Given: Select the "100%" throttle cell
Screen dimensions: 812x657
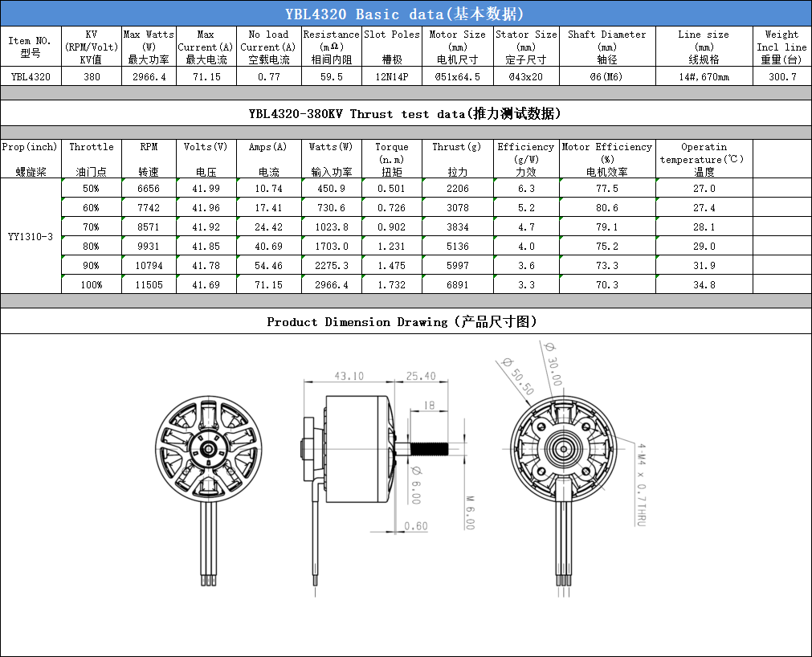Looking at the screenshot, I should click(91, 285).
